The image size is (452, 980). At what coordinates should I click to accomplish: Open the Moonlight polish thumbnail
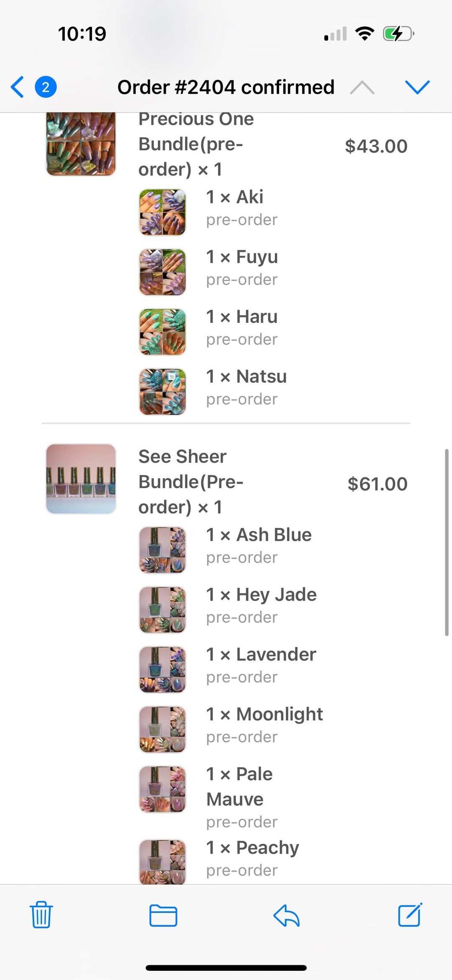tap(162, 729)
